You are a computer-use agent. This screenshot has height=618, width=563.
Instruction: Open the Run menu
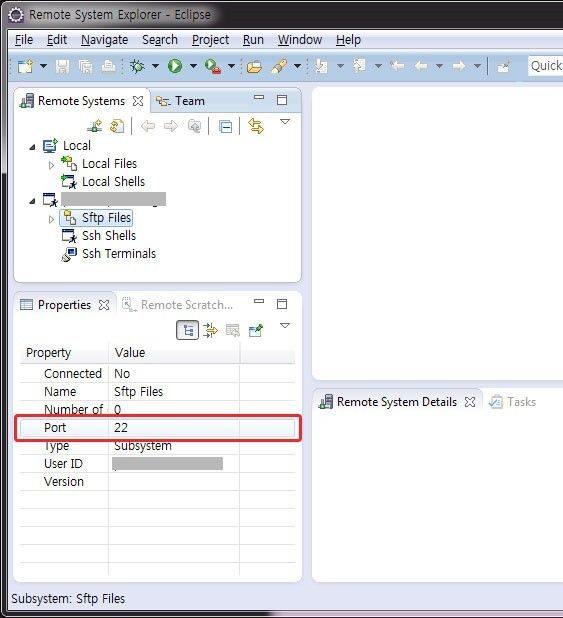(x=253, y=40)
